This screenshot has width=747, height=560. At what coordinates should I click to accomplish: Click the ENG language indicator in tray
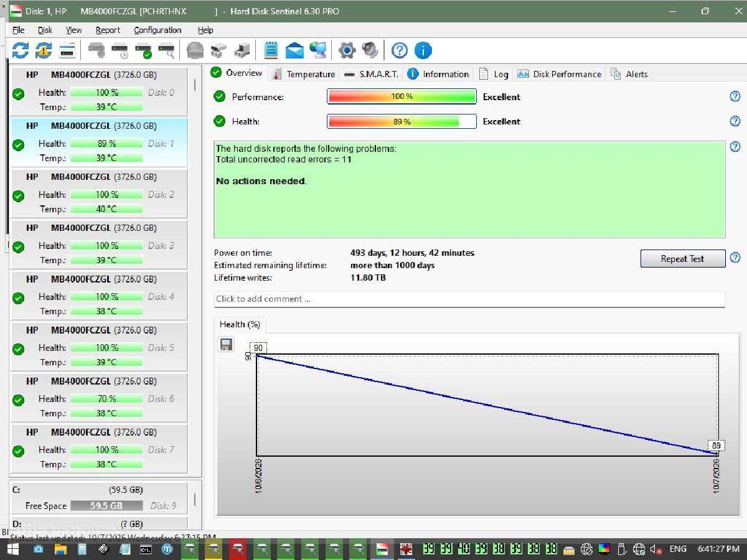[x=678, y=549]
